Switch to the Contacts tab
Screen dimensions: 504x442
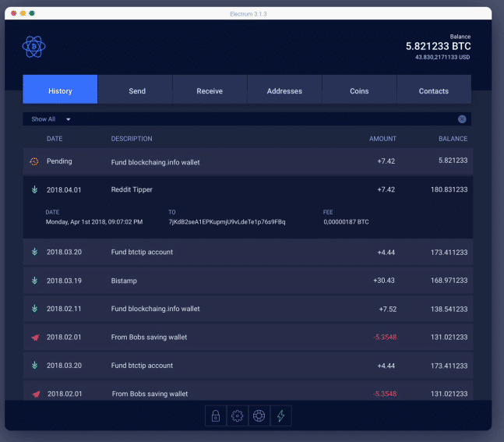[x=434, y=89]
